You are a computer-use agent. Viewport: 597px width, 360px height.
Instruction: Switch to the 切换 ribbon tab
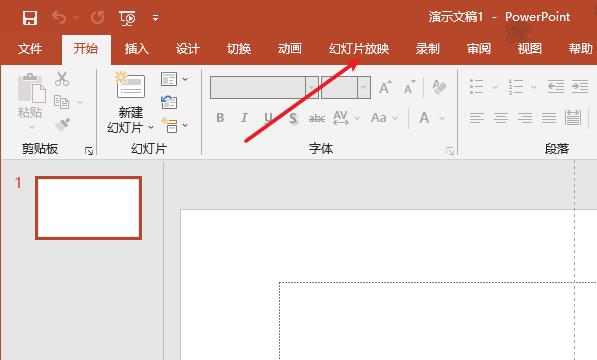[x=239, y=49]
